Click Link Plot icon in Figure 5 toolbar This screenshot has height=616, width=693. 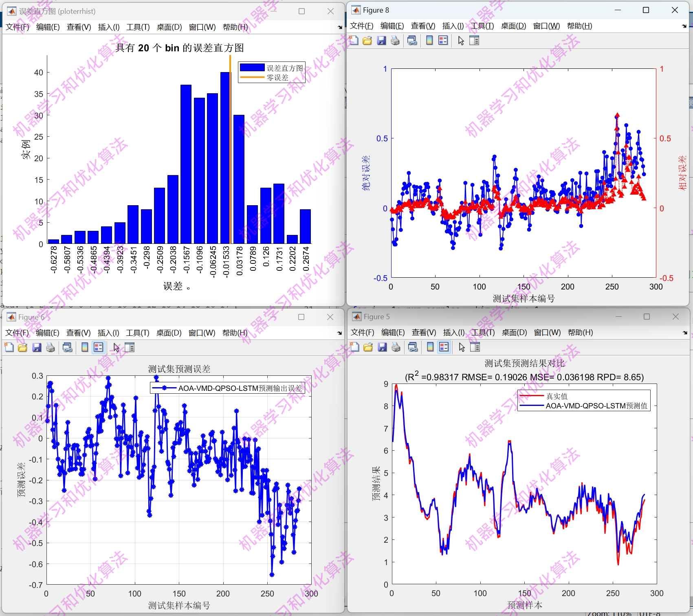[x=413, y=347]
